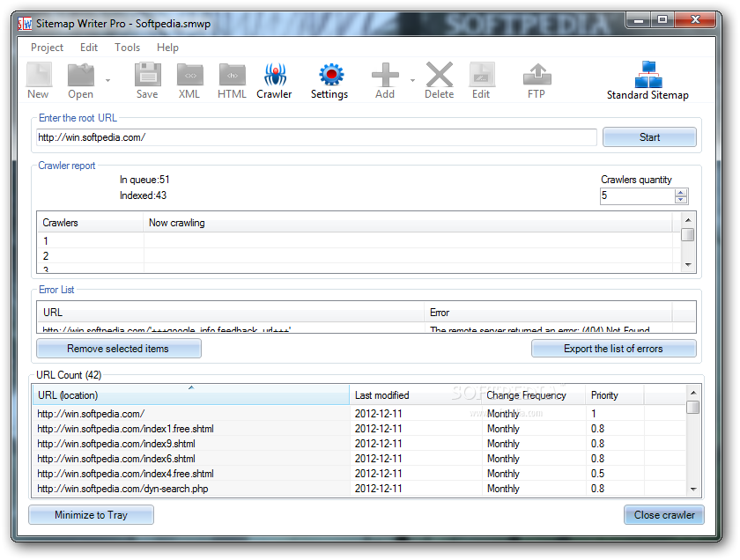Click the root URL input field
Screen dimensions: 740x560
(x=316, y=137)
